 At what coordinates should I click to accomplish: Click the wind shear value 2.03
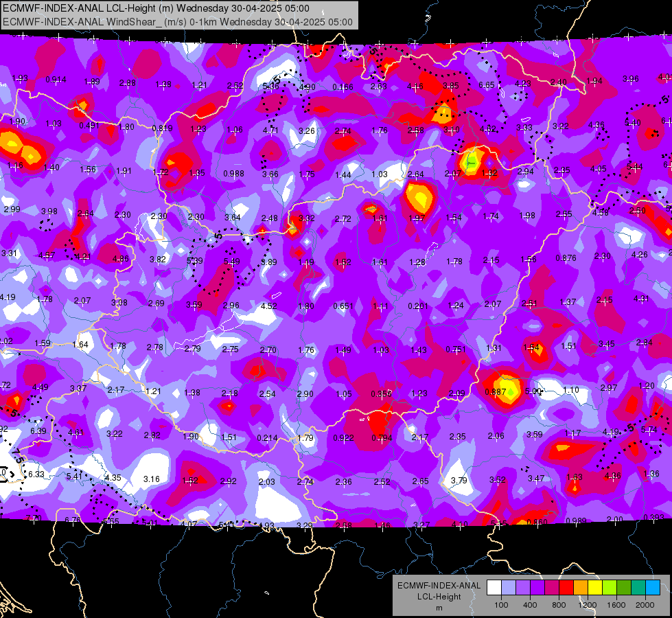pyautogui.click(x=266, y=482)
